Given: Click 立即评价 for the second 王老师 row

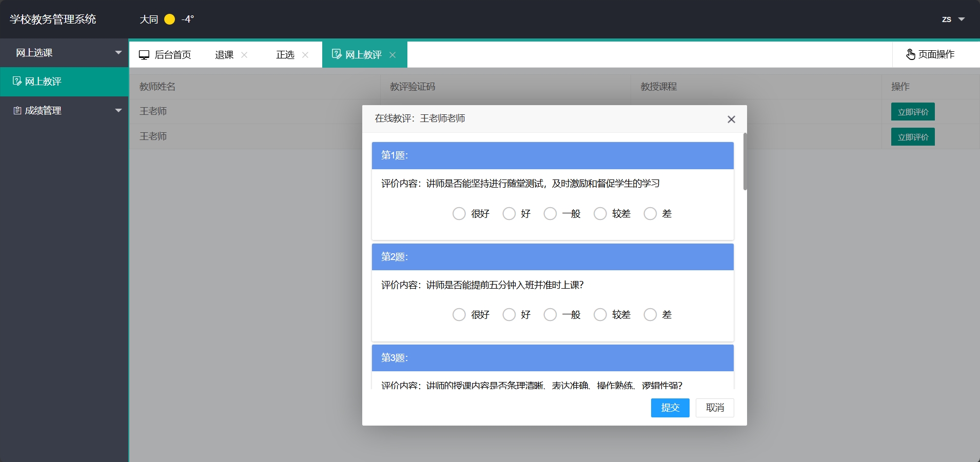Looking at the screenshot, I should pos(912,136).
